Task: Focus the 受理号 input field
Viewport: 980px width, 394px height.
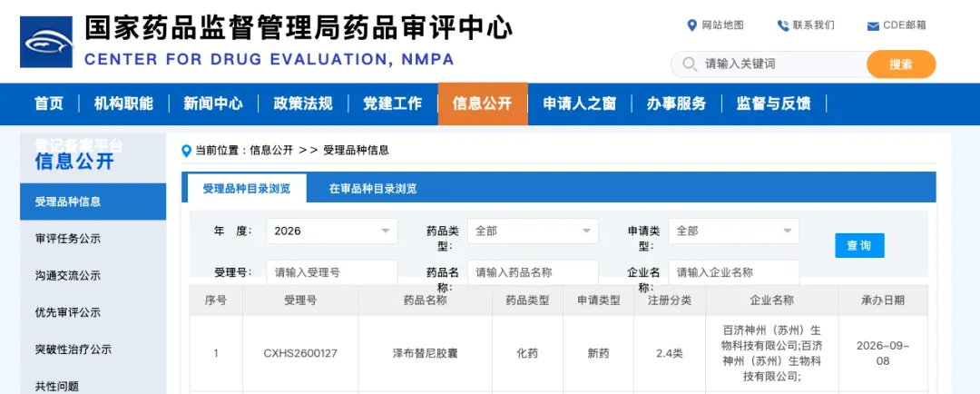Action: click(x=332, y=272)
